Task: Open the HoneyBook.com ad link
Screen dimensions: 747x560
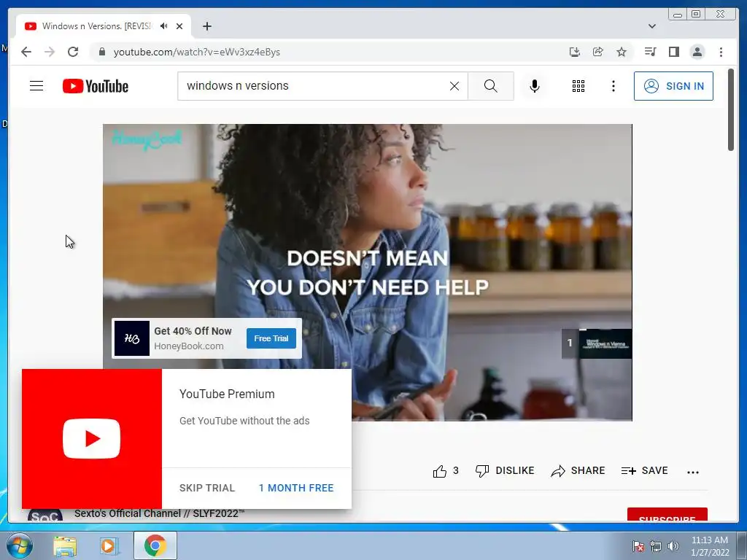Action: (189, 346)
